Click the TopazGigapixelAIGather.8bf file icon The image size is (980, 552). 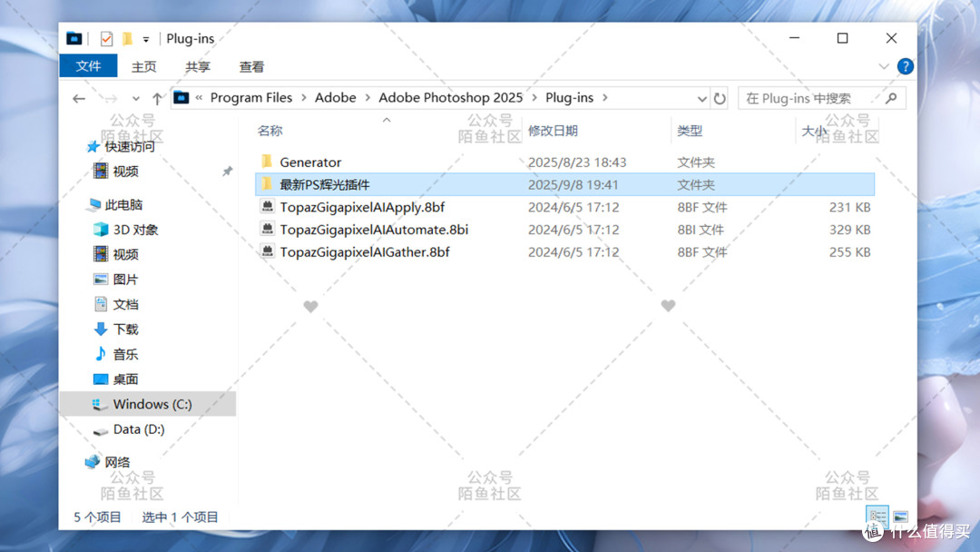click(267, 251)
